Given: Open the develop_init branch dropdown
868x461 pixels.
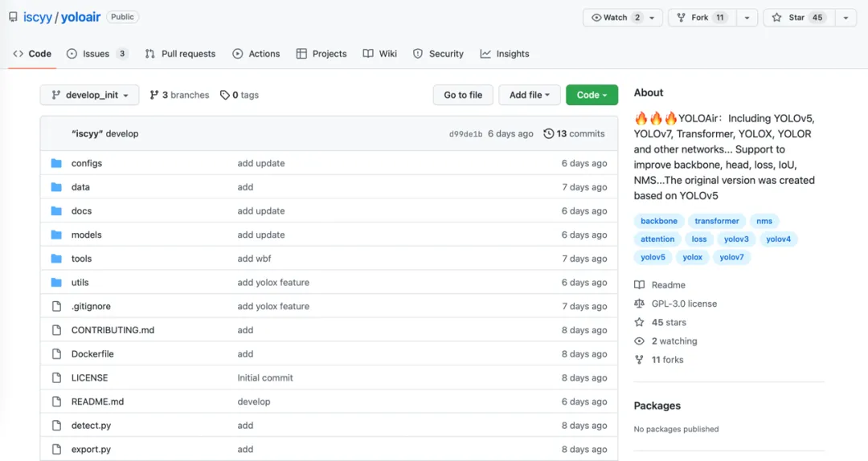Looking at the screenshot, I should tap(89, 95).
